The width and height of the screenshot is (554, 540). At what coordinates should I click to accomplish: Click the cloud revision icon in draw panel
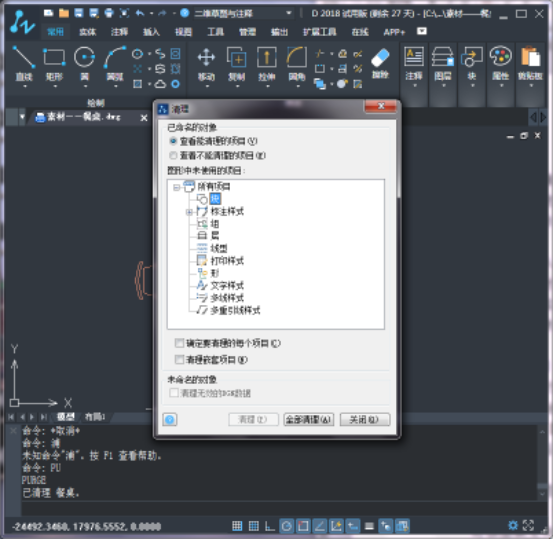[160, 84]
